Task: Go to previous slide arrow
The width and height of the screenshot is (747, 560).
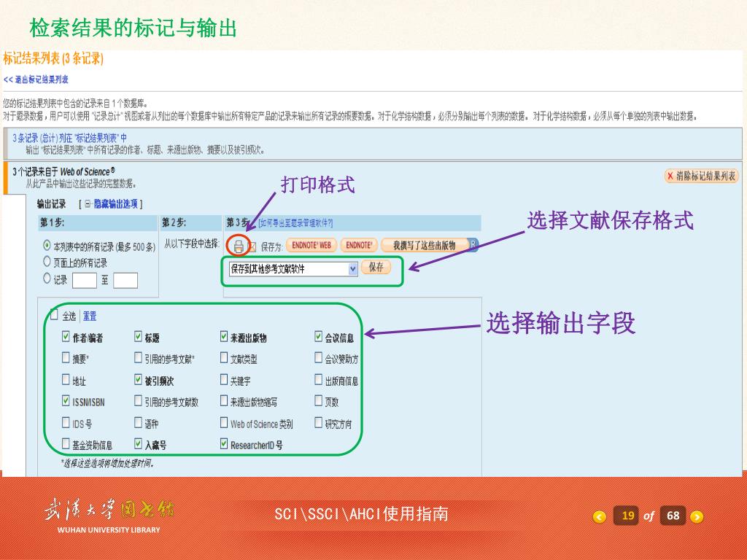Action: (x=600, y=517)
